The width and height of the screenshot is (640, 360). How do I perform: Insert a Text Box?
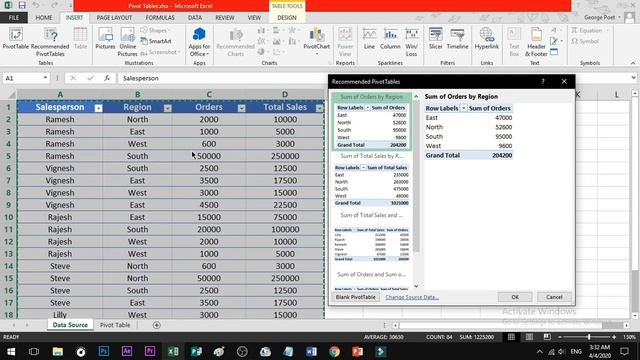click(x=514, y=42)
